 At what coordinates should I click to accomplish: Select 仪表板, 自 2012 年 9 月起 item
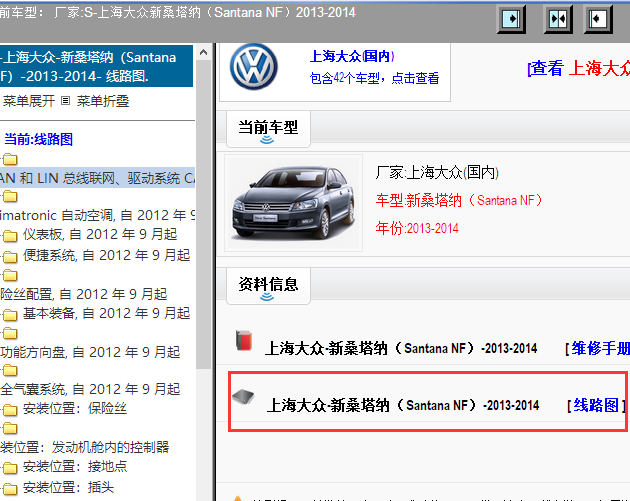coord(100,234)
